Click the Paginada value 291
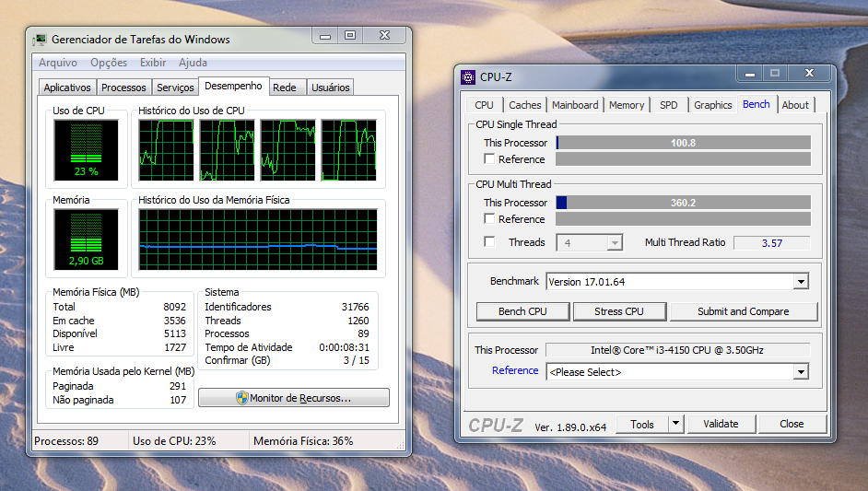Image resolution: width=868 pixels, height=491 pixels. 178,386
